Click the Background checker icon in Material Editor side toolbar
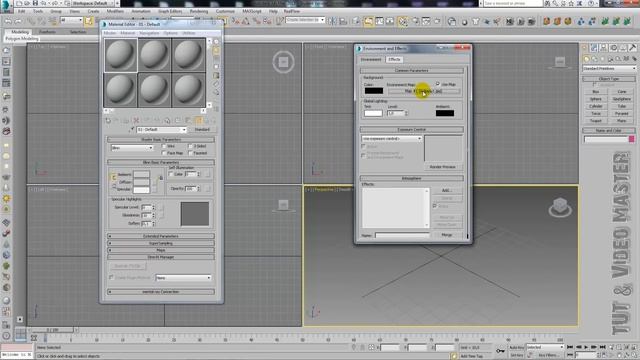The image size is (640, 360). [216, 59]
